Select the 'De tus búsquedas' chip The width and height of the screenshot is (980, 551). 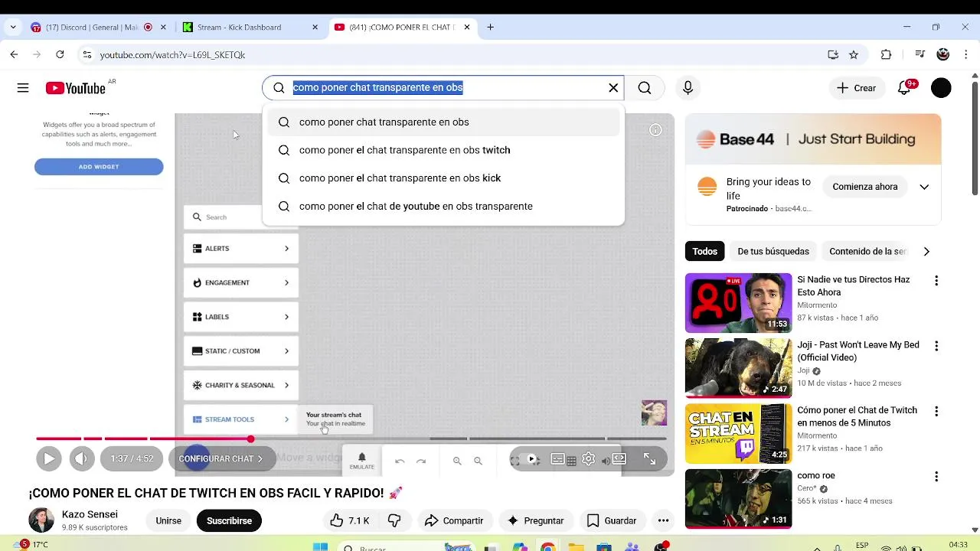pos(773,251)
